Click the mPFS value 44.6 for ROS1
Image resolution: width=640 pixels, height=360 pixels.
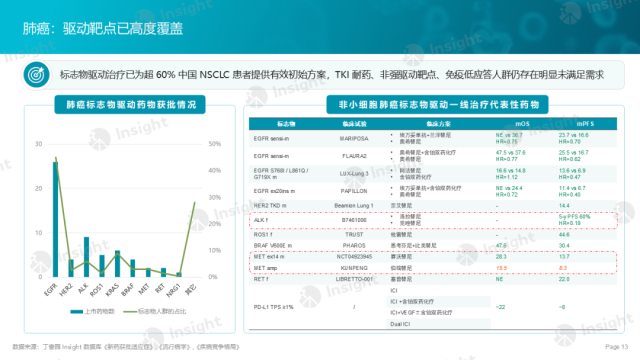point(564,235)
